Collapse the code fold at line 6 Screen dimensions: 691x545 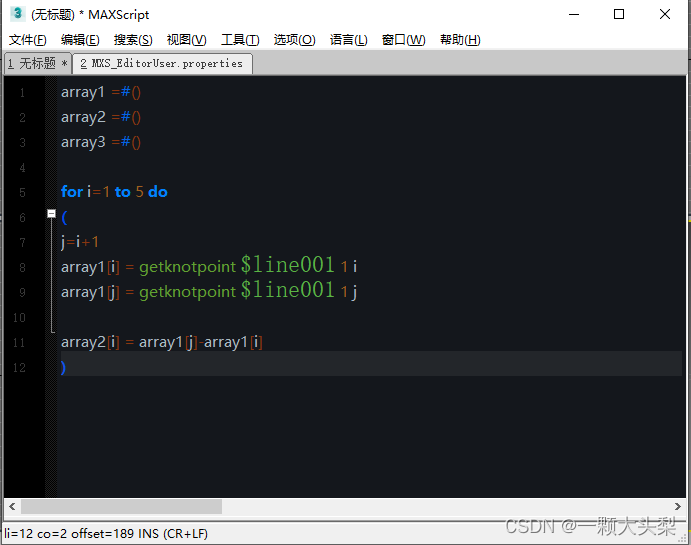click(x=52, y=214)
